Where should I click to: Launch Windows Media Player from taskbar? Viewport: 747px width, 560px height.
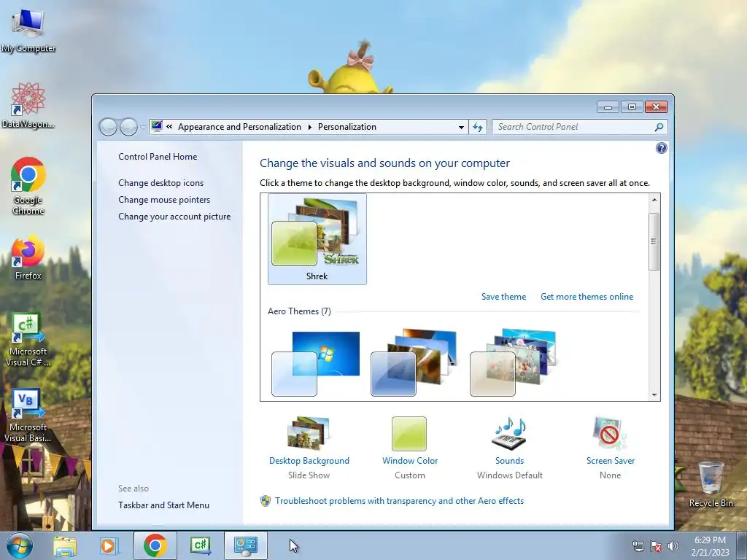[109, 545]
